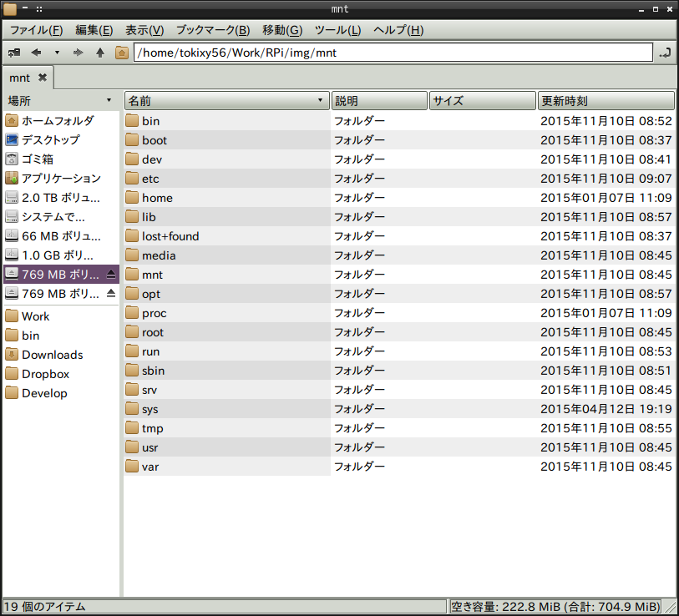Open the ファイル(F) menu

(37, 30)
